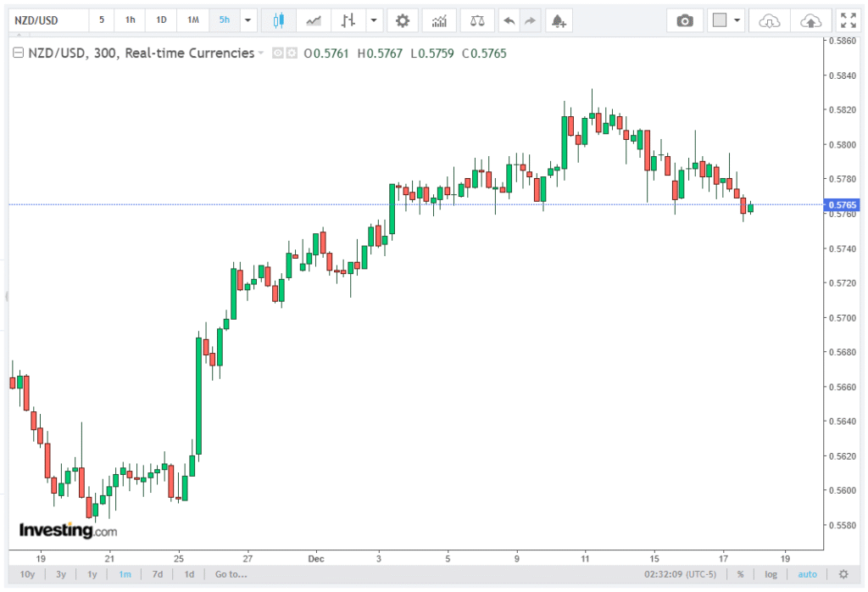Open the bar style dropdown arrow

click(x=373, y=20)
